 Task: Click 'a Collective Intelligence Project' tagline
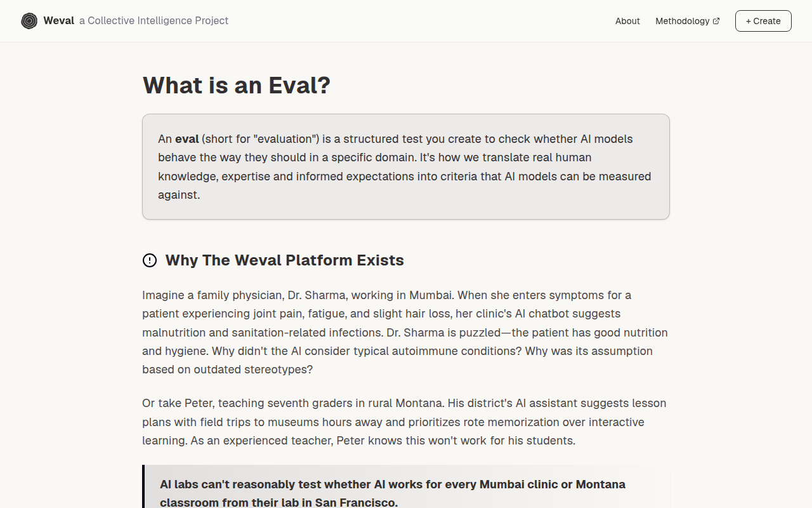[154, 21]
